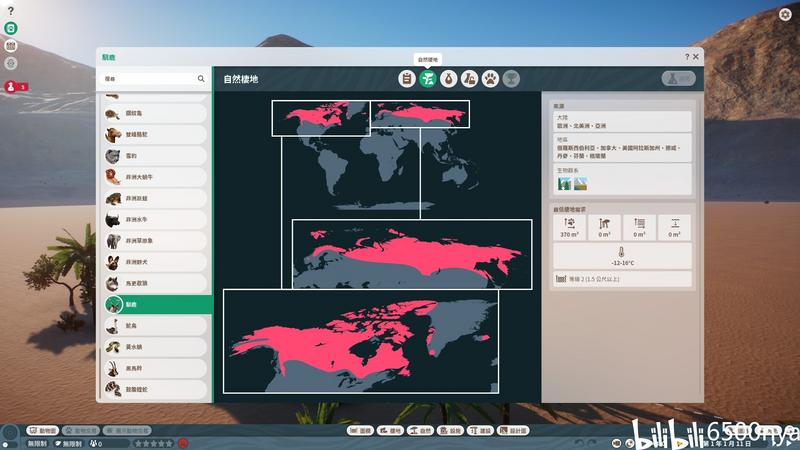
Task: Click the round globe button at bottom-left corner
Action: [x=10, y=434]
